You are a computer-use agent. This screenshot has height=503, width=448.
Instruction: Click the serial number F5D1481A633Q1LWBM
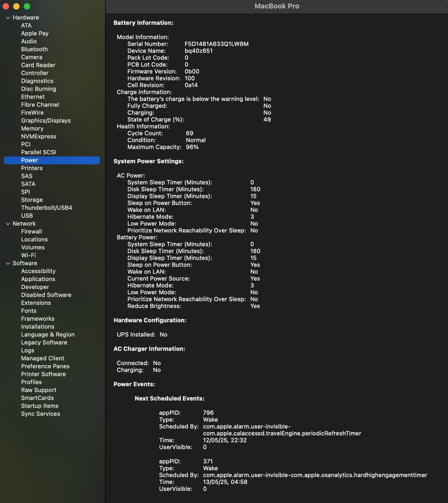(217, 44)
